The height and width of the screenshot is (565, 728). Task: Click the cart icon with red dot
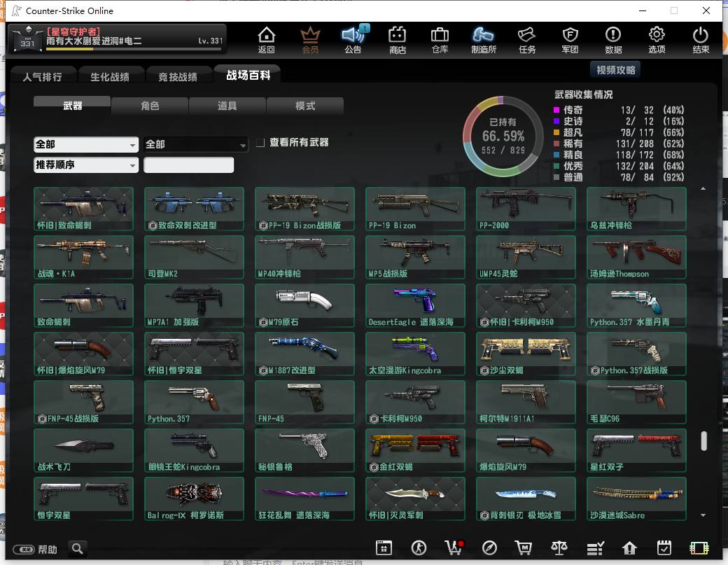tap(454, 547)
